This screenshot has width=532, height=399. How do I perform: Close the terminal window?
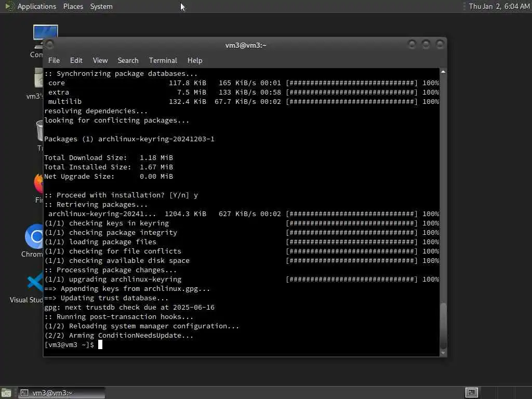[x=440, y=45]
